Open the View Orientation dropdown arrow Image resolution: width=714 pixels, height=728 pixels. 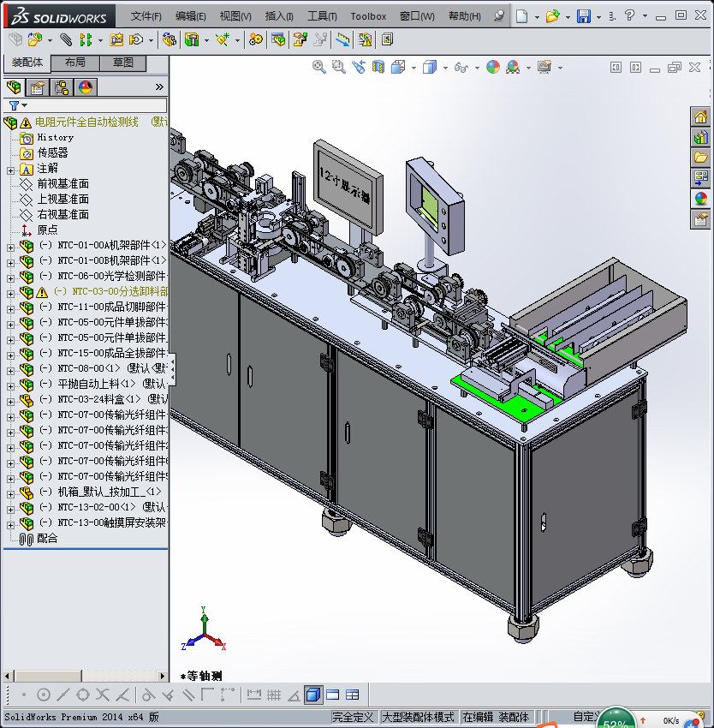[x=414, y=69]
